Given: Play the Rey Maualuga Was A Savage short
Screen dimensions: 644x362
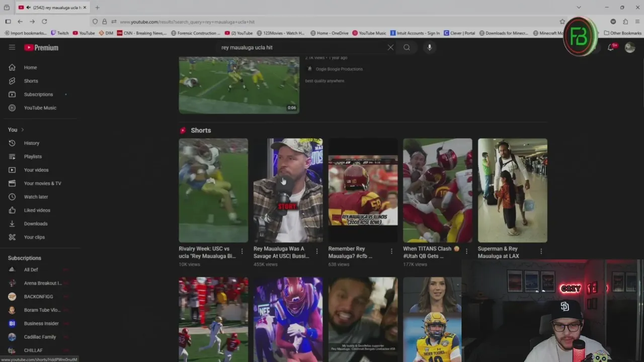Looking at the screenshot, I should pyautogui.click(x=288, y=191).
